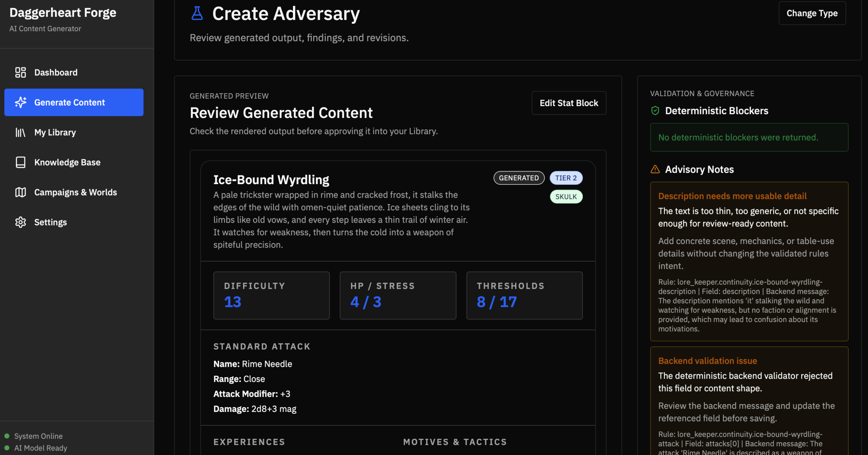Click the 'Backend validation issue' heading
The width and height of the screenshot is (868, 455).
tap(708, 361)
